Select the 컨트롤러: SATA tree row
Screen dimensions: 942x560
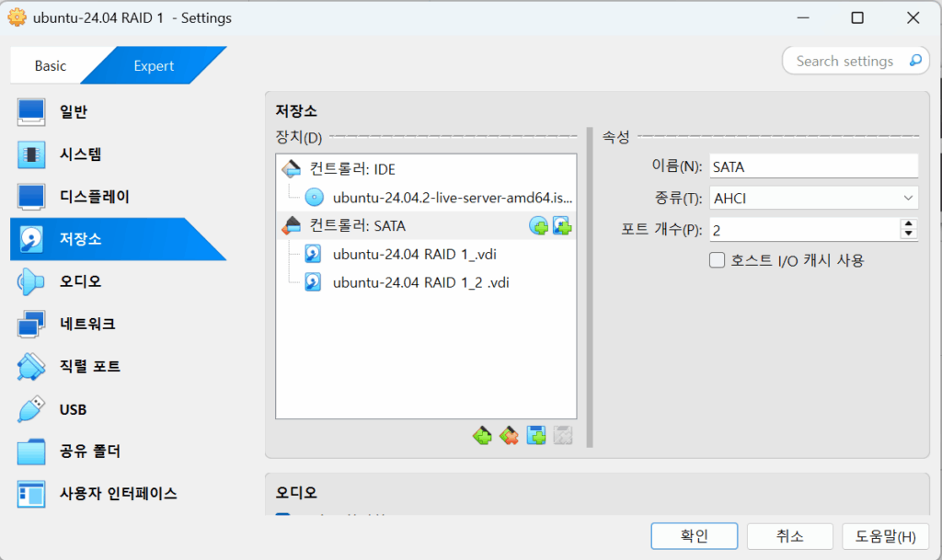pyautogui.click(x=426, y=225)
